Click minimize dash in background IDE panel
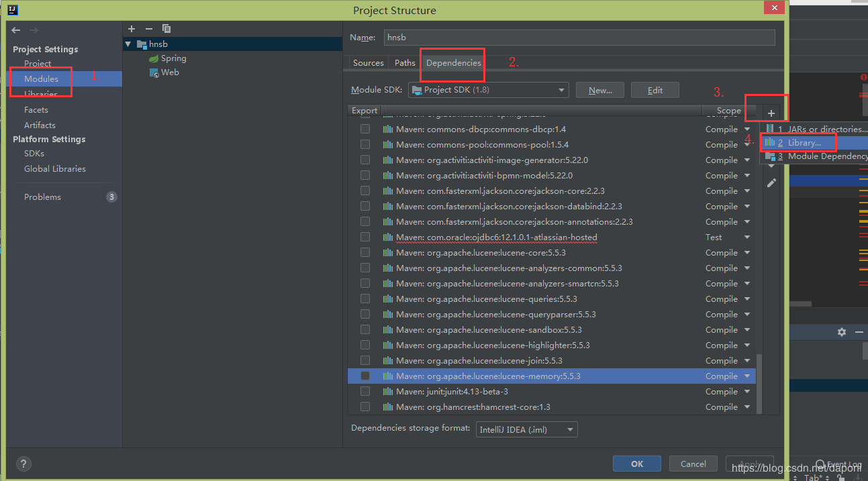Viewport: 868px width, 481px height. point(859,332)
